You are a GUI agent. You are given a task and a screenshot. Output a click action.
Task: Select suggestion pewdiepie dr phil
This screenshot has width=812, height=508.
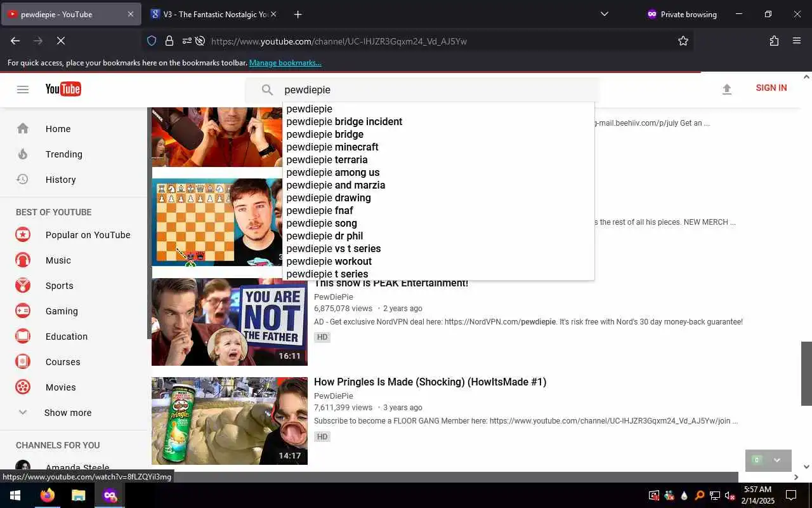click(438, 236)
